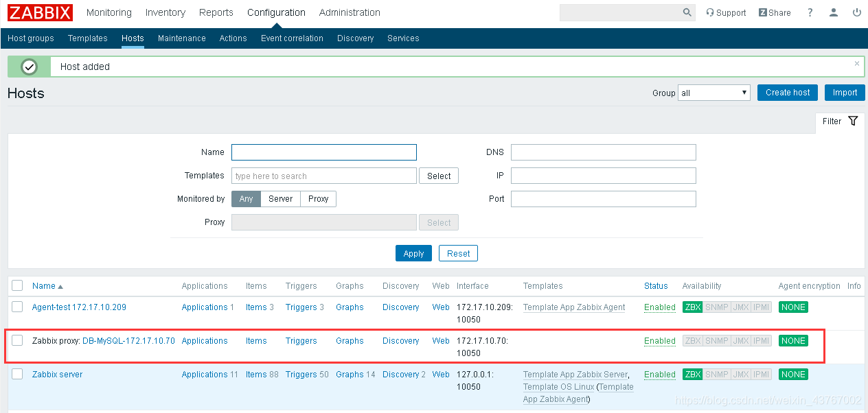This screenshot has width=868, height=413.
Task: Click NONE encryption badge for Zabbix server
Action: [x=793, y=375]
